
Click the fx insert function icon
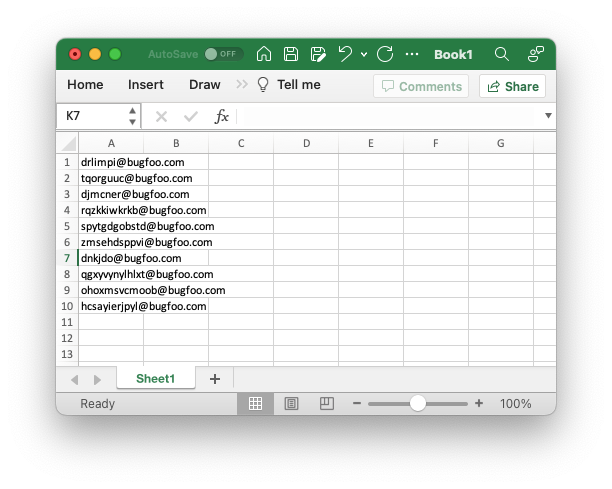point(221,116)
